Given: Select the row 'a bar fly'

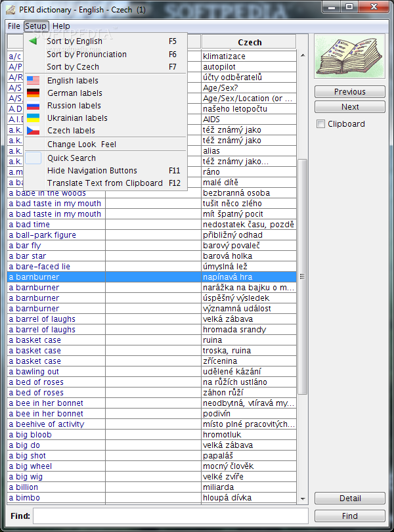Looking at the screenshot, I should pyautogui.click(x=152, y=245).
